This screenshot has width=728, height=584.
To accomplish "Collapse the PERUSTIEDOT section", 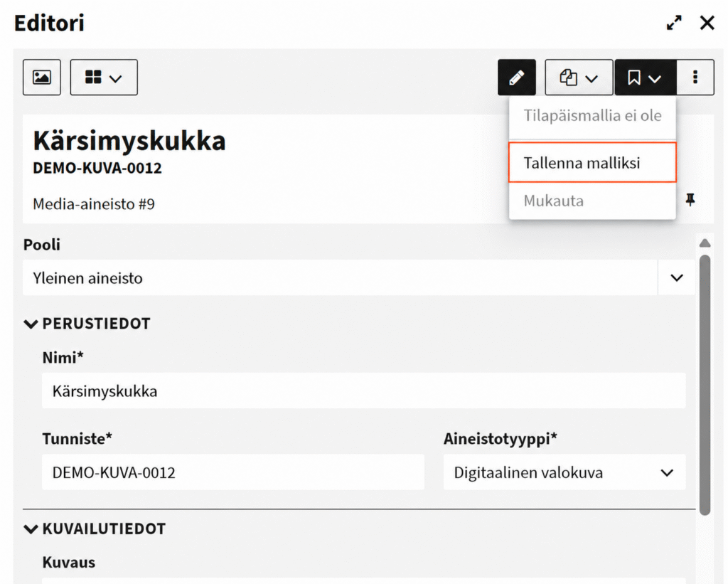I will point(31,324).
